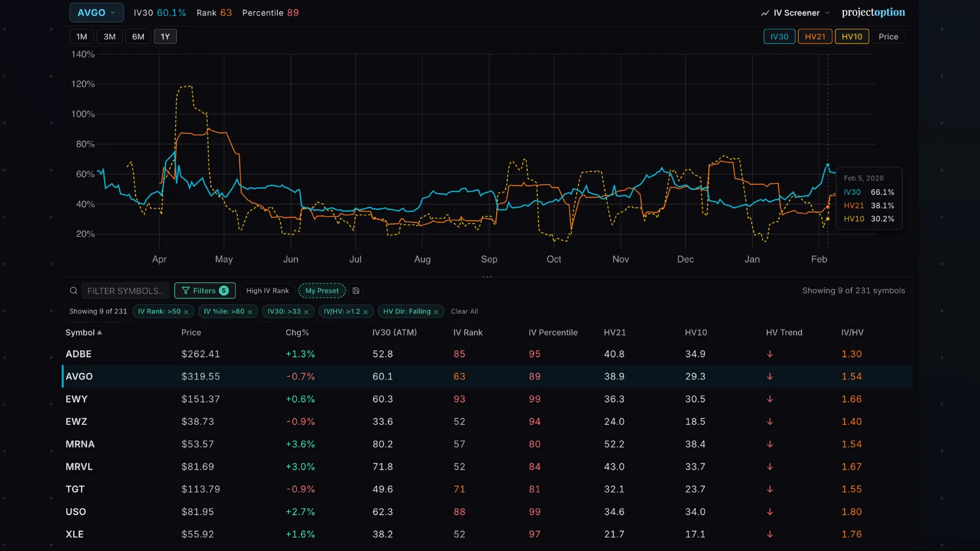Toggle the IV30 series visibility
The height and width of the screenshot is (551, 980).
(778, 36)
